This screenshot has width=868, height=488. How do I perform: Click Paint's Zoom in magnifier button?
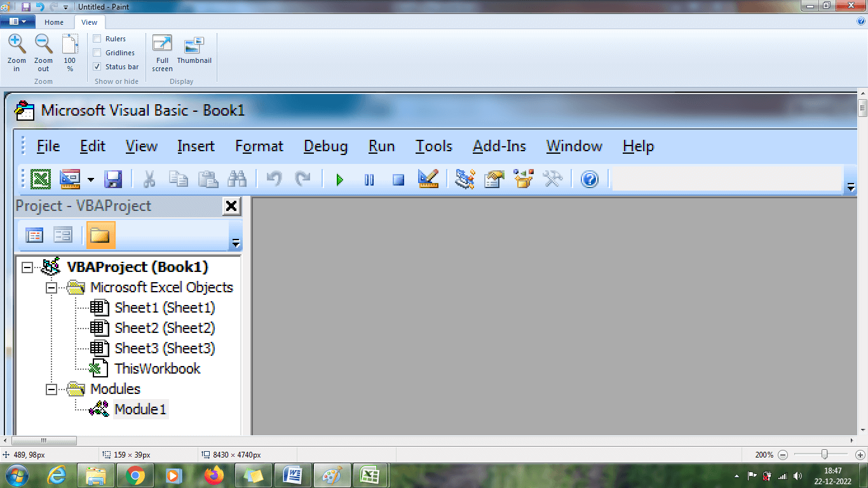[17, 53]
